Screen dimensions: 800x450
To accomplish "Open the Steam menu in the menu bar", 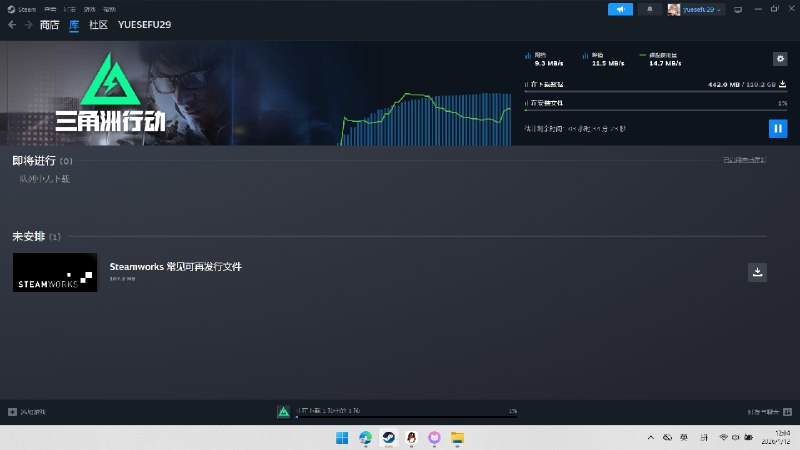I will pyautogui.click(x=23, y=9).
